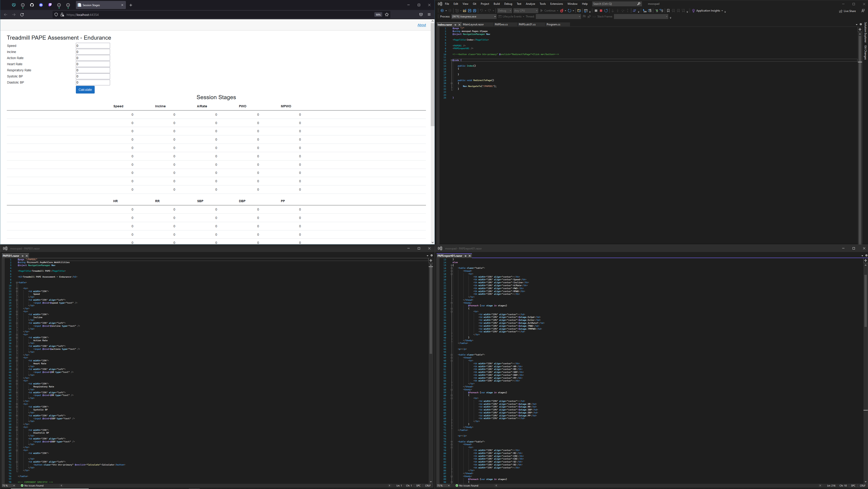Open the About link
This screenshot has width=868, height=489.
(x=421, y=25)
